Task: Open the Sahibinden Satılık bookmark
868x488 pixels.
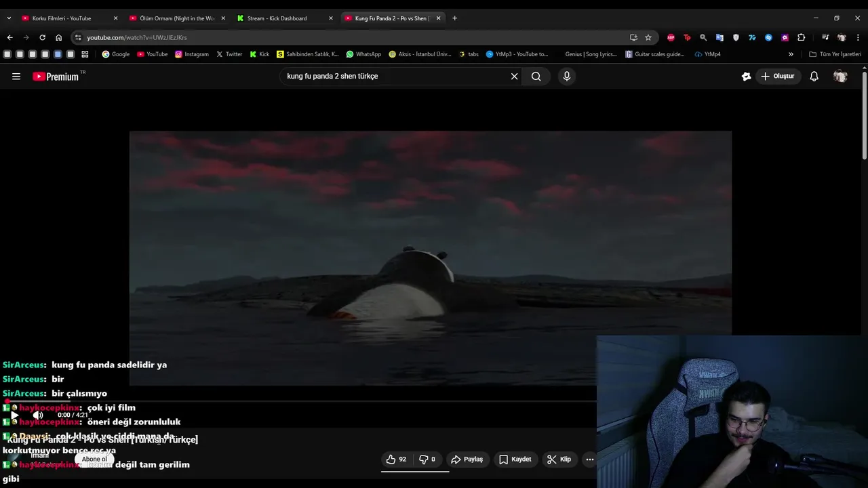Action: click(308, 54)
